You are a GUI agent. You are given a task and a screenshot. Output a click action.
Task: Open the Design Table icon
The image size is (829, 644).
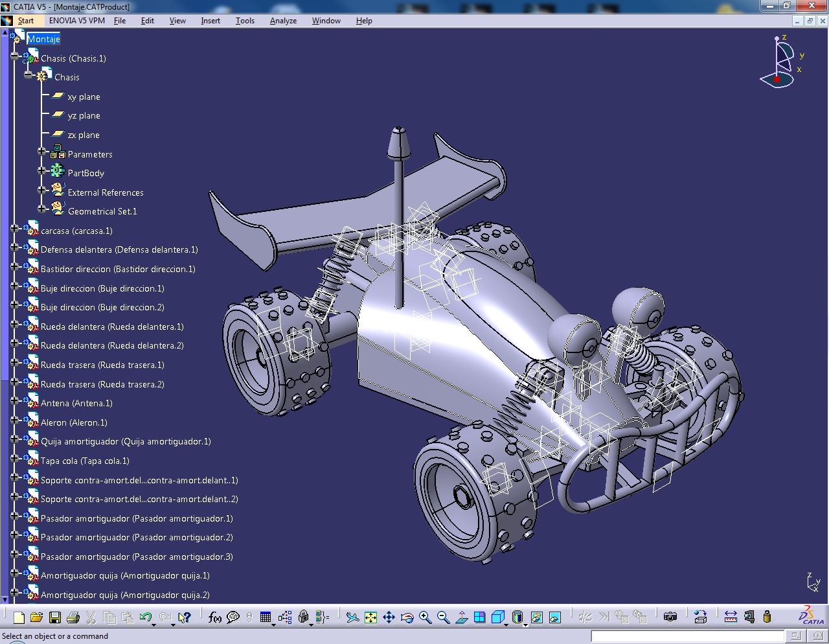(266, 617)
